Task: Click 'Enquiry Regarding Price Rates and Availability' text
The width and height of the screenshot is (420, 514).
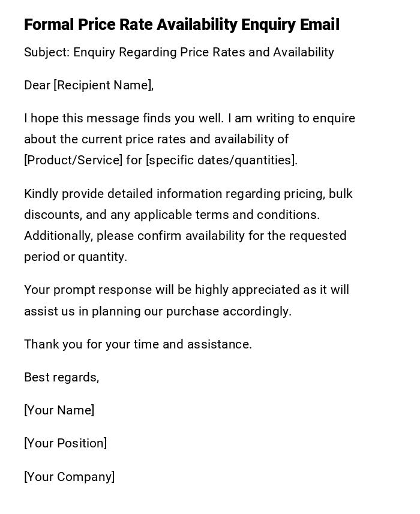Action: coord(203,52)
